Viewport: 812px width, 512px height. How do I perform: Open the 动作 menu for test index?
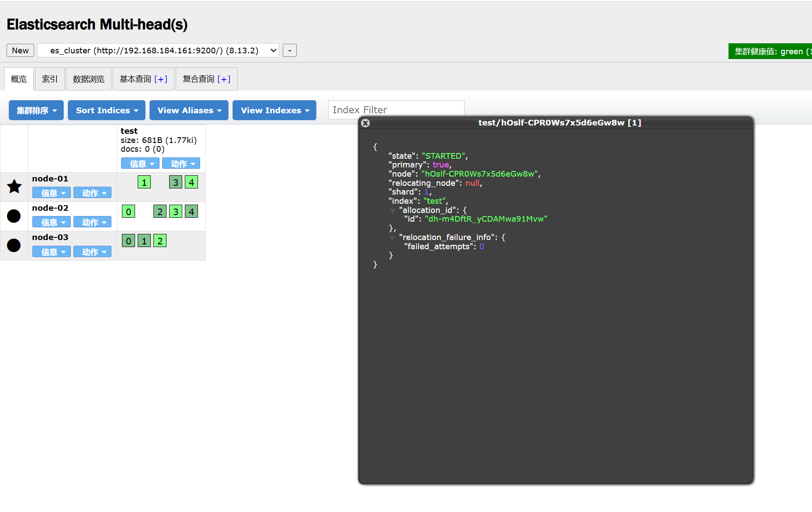coord(181,164)
